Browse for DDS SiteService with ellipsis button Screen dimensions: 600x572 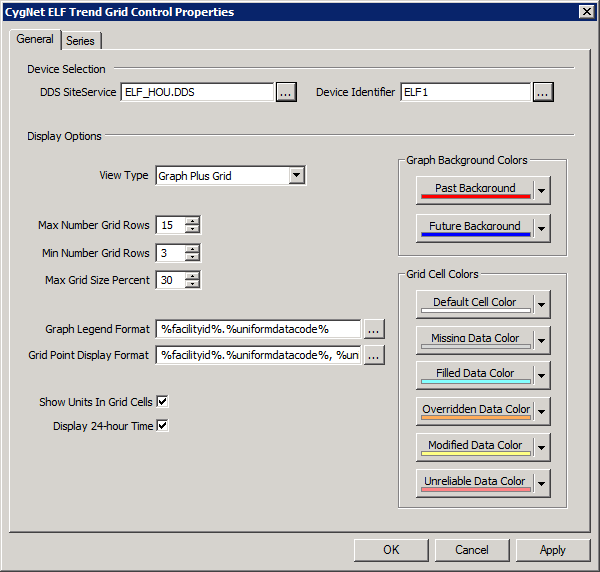286,92
